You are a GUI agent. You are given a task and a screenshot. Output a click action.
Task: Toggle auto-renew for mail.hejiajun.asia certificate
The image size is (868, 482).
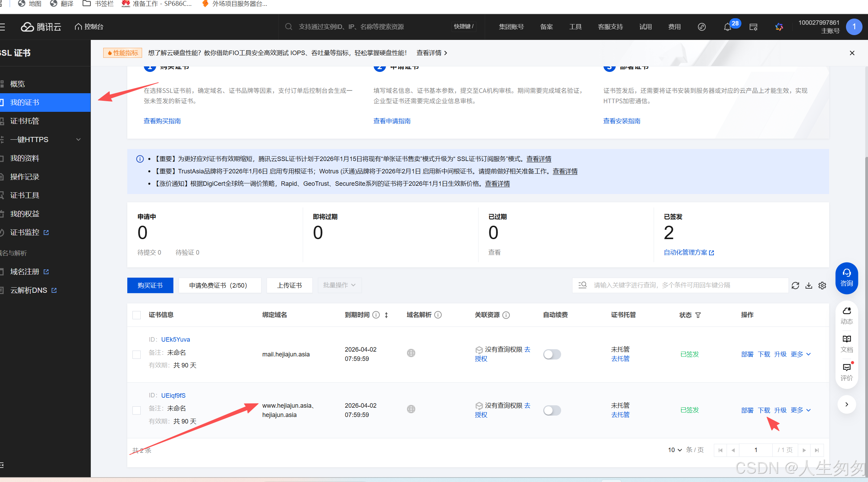tap(552, 354)
